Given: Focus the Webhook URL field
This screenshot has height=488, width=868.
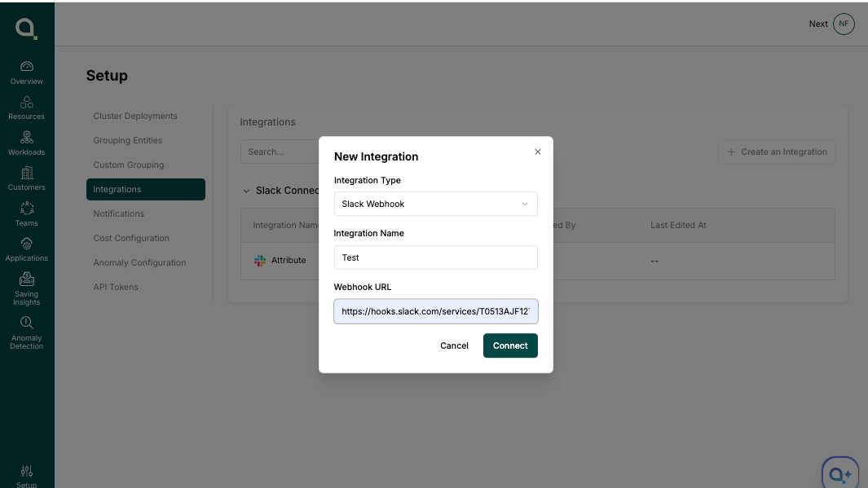Looking at the screenshot, I should 436,311.
